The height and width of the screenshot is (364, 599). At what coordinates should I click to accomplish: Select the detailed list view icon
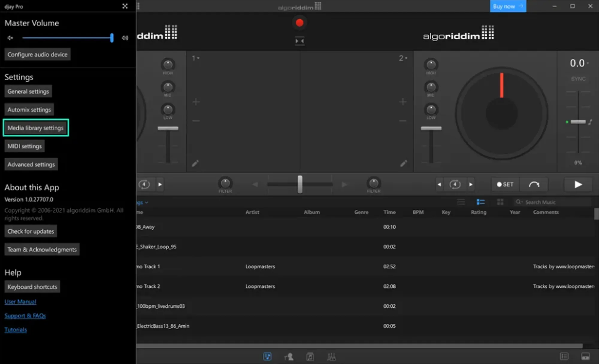[x=481, y=202]
